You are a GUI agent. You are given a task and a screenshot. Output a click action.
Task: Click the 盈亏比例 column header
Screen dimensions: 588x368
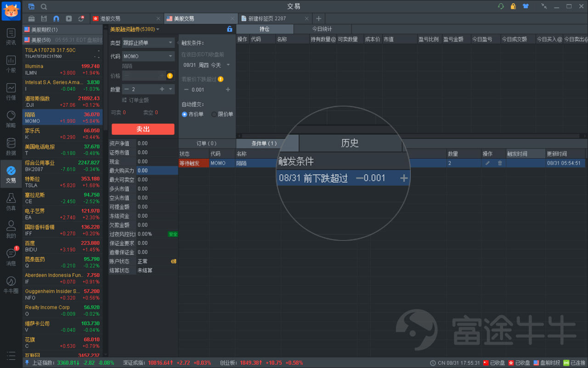429,40
